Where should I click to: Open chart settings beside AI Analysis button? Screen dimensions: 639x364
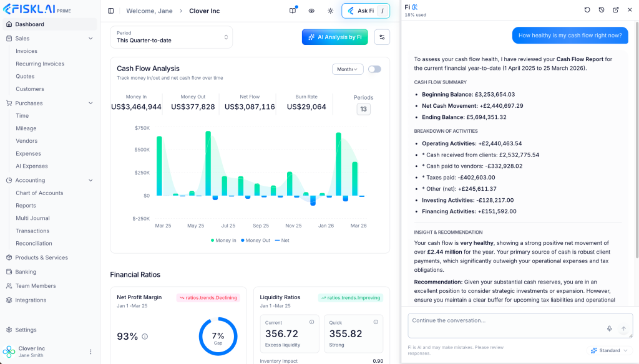click(x=382, y=37)
